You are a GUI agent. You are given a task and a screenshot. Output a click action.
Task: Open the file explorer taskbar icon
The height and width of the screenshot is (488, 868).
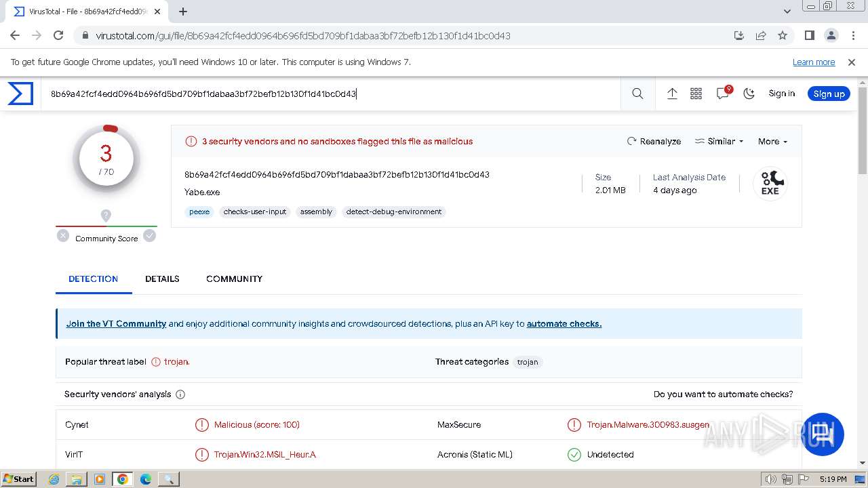(77, 479)
